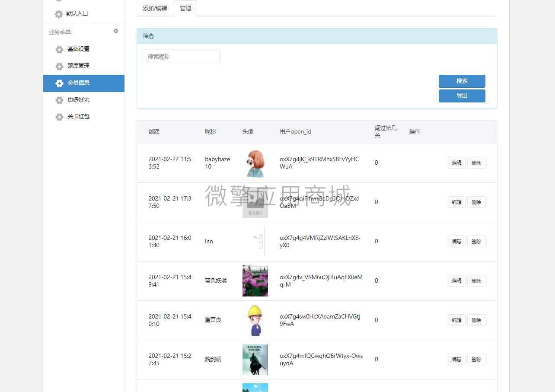Click the 用户open_id column header
This screenshot has width=555, height=392.
click(x=295, y=131)
